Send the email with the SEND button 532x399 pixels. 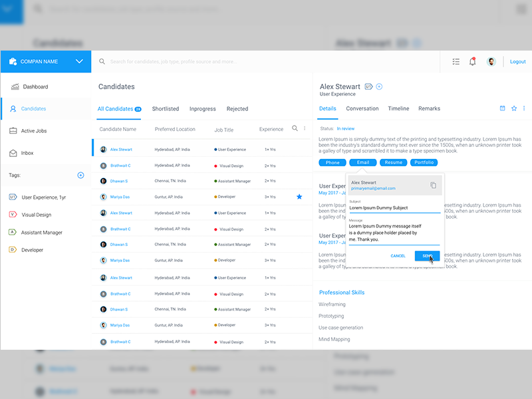tap(426, 256)
